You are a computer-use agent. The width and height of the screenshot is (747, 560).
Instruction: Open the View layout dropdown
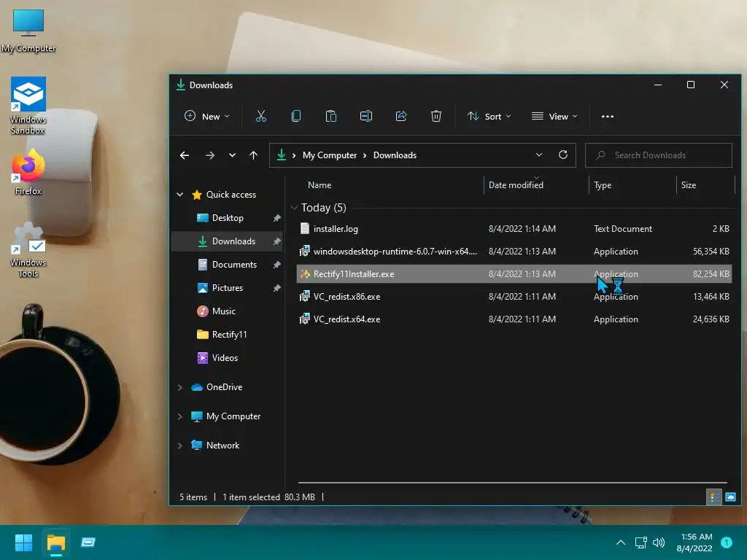point(554,116)
